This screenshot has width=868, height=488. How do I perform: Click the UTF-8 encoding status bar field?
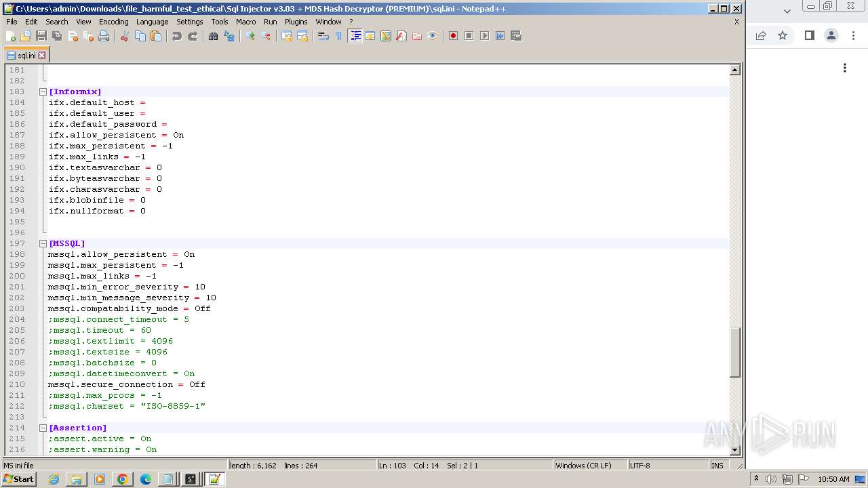pos(668,466)
